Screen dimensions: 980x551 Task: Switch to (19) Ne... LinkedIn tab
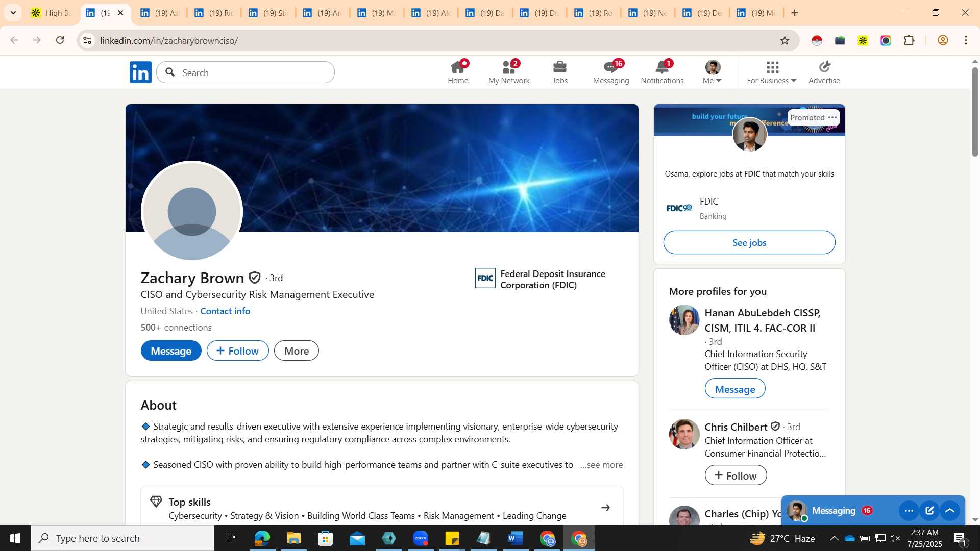648,13
